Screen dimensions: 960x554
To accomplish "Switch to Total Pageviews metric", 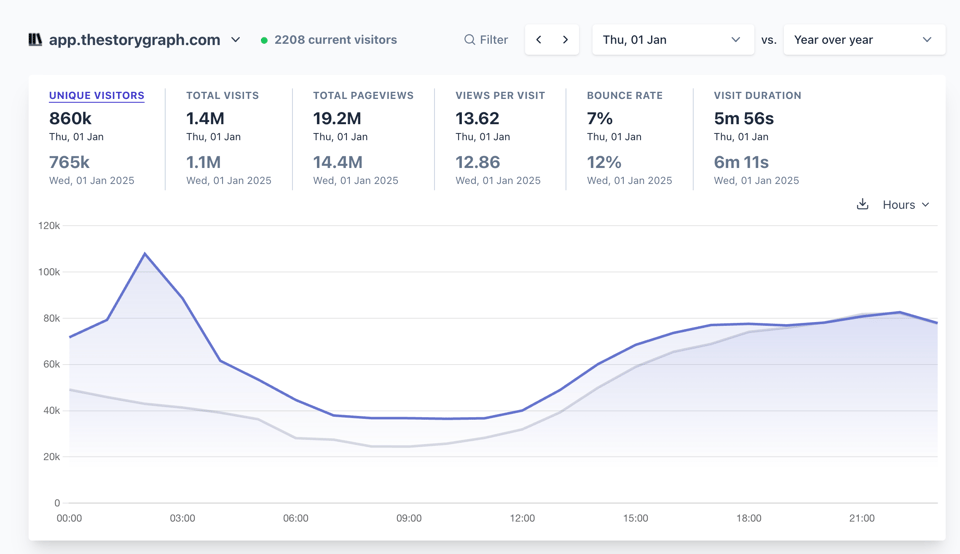I will click(x=363, y=96).
